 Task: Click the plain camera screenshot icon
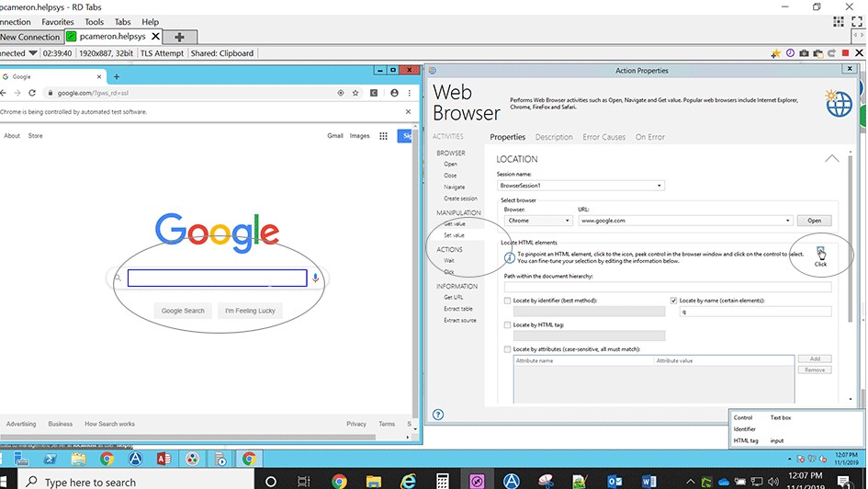tap(804, 53)
